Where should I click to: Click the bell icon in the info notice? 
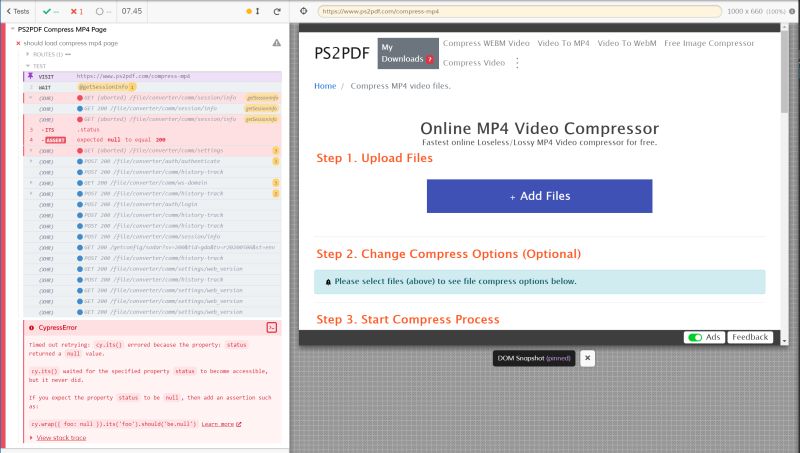[328, 282]
